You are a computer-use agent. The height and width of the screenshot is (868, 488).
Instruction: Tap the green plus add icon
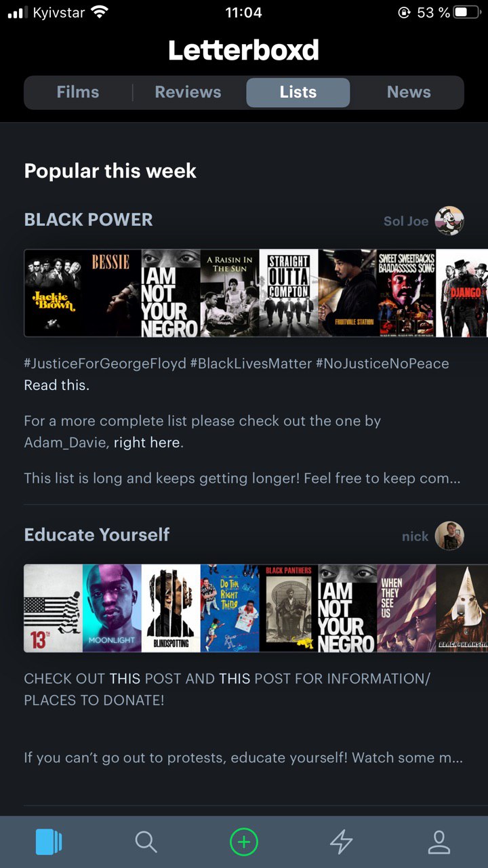244,842
